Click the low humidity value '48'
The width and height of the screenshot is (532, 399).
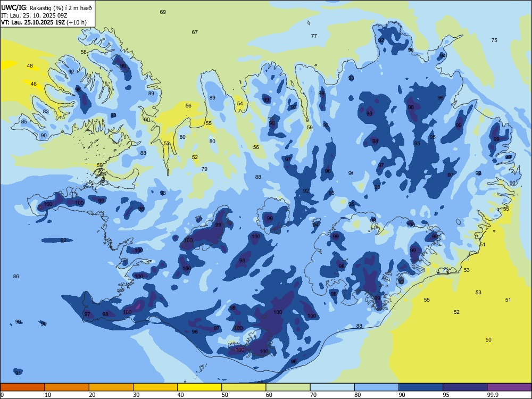coord(30,66)
